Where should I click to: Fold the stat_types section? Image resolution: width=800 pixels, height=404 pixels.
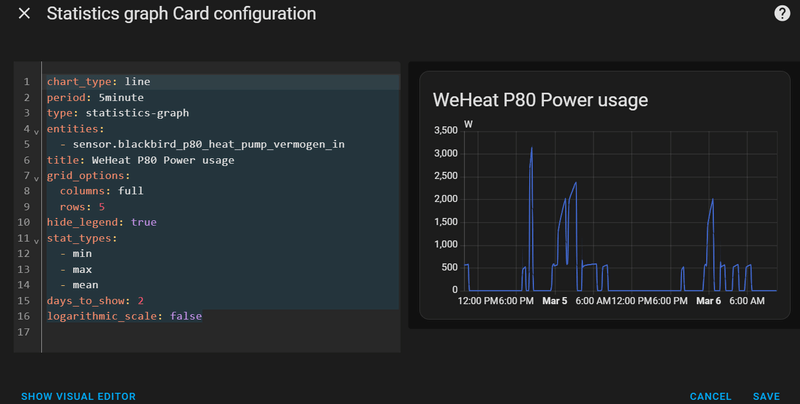coord(37,241)
